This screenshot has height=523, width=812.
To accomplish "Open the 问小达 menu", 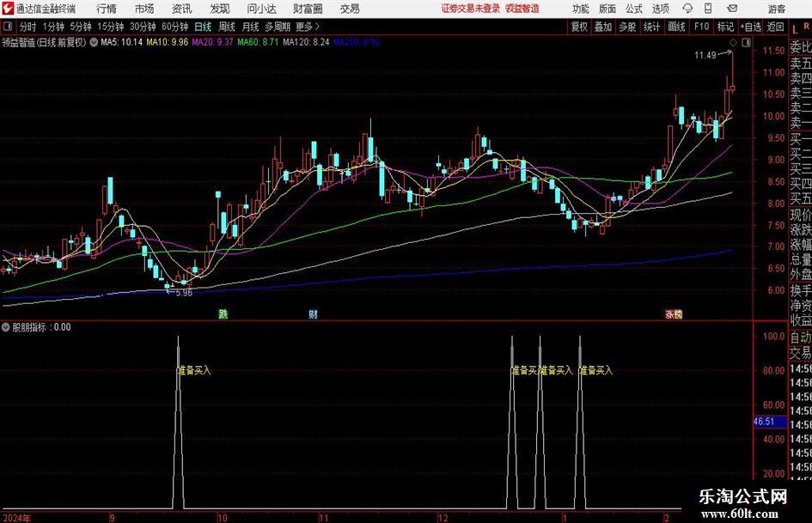I will point(261,9).
